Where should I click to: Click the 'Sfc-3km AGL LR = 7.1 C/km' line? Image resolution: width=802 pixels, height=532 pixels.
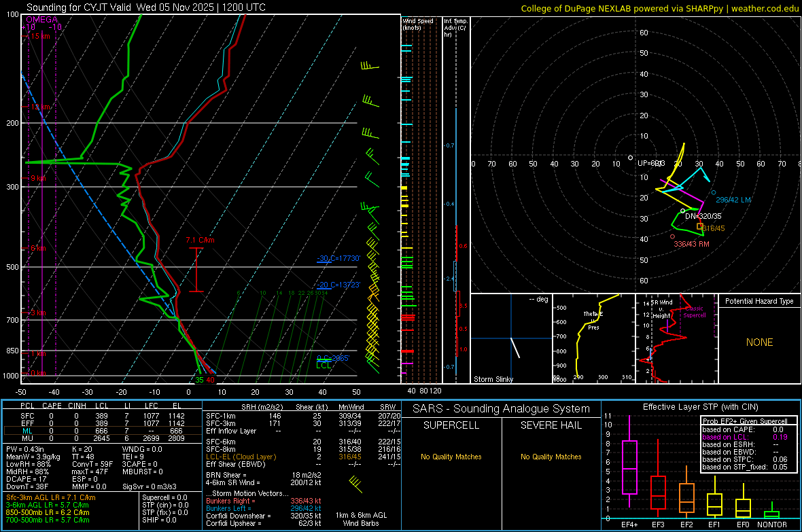click(51, 497)
